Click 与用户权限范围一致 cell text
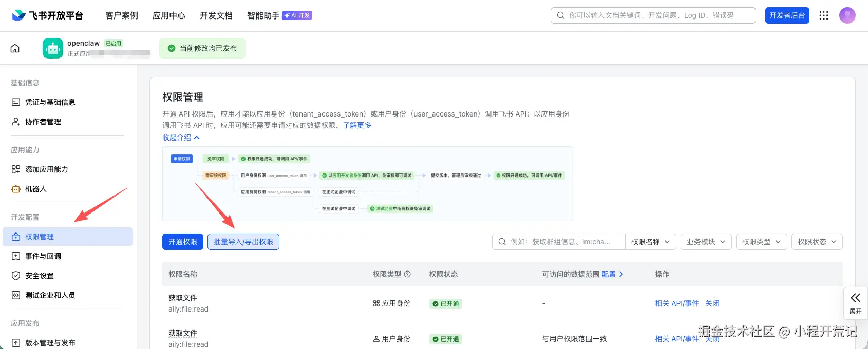This screenshot has height=349, width=868. click(x=575, y=339)
